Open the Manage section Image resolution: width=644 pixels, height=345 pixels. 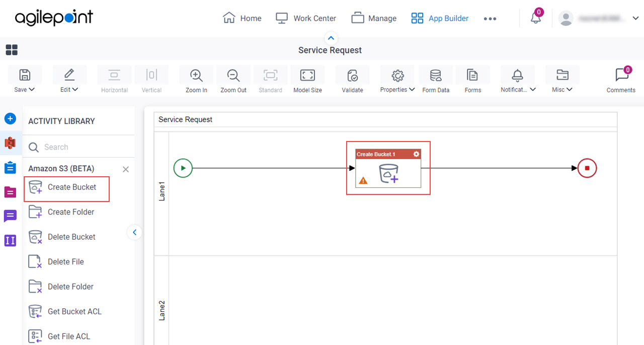(x=374, y=18)
